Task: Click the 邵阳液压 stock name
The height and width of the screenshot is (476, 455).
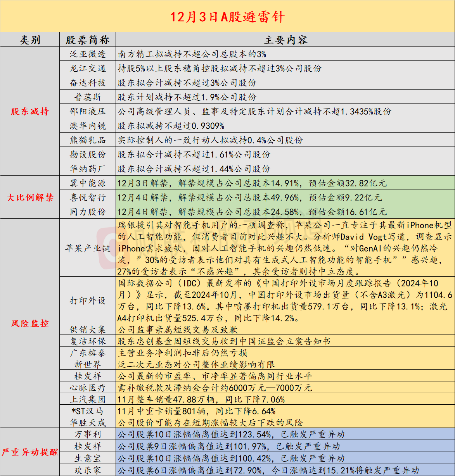Action: tap(88, 111)
